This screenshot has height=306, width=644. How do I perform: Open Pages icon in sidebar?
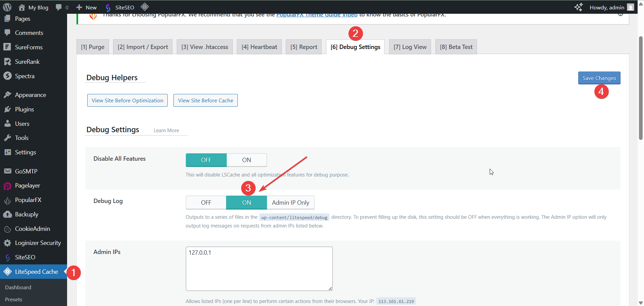click(7, 18)
